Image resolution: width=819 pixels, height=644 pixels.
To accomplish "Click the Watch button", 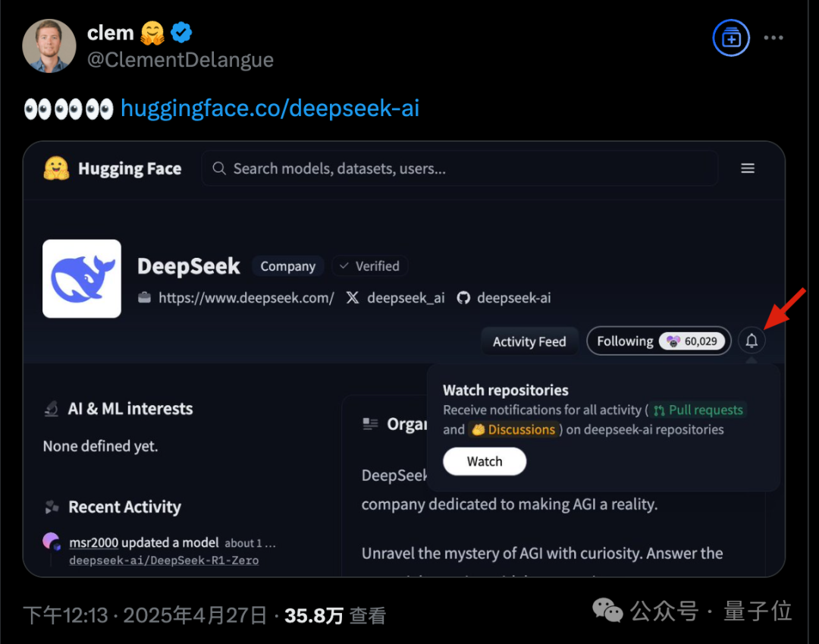I will (x=484, y=461).
